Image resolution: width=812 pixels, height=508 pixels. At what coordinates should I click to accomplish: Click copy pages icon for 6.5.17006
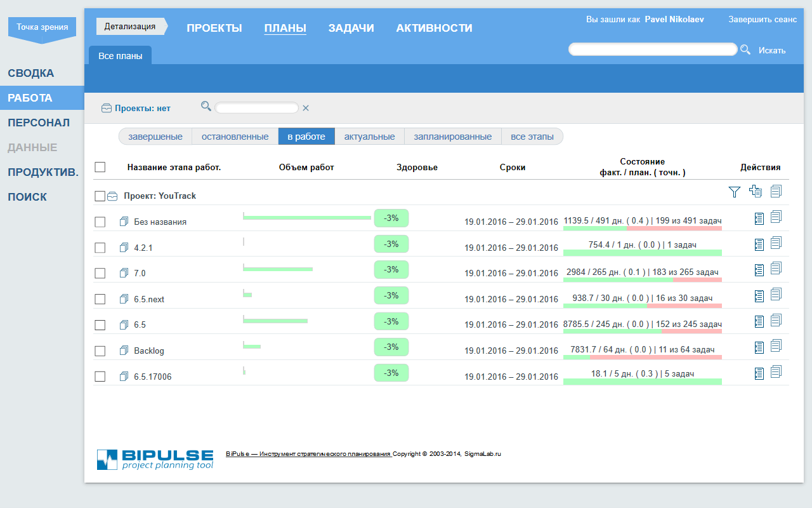pos(776,371)
